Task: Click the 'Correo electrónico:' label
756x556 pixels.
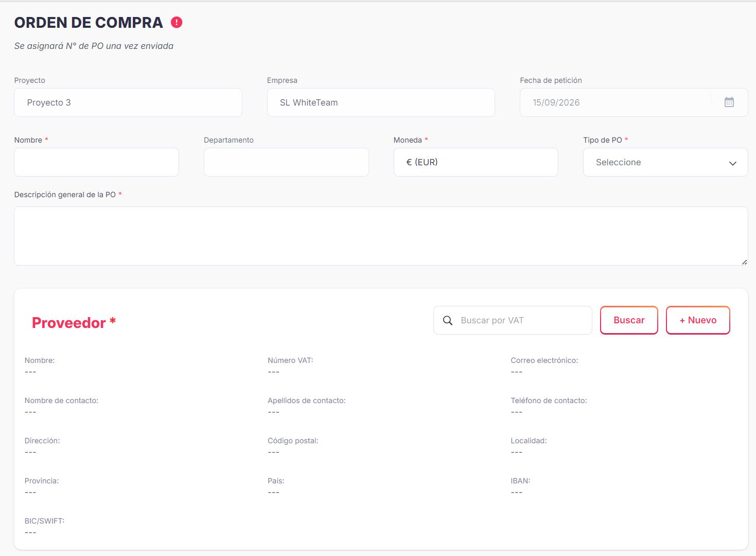Action: click(544, 360)
